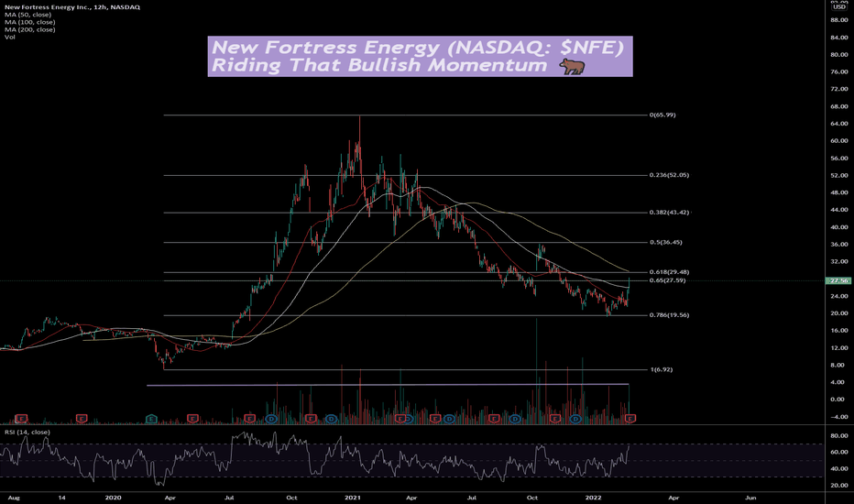Click the 2021 label on the time axis

353,498
